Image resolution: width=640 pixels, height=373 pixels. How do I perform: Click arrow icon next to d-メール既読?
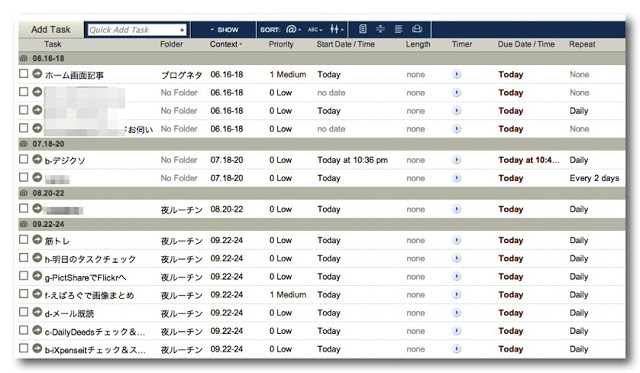coord(37,312)
